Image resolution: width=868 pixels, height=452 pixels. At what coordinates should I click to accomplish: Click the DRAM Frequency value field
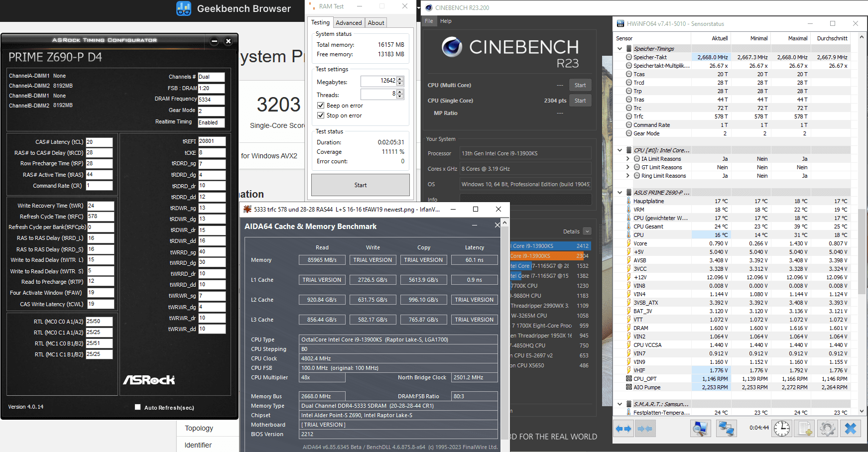pyautogui.click(x=211, y=100)
